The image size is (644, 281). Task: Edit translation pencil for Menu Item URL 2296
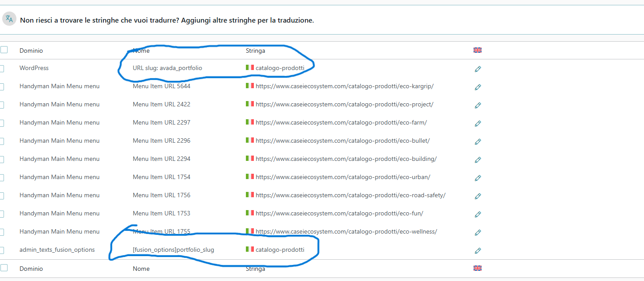tap(478, 141)
